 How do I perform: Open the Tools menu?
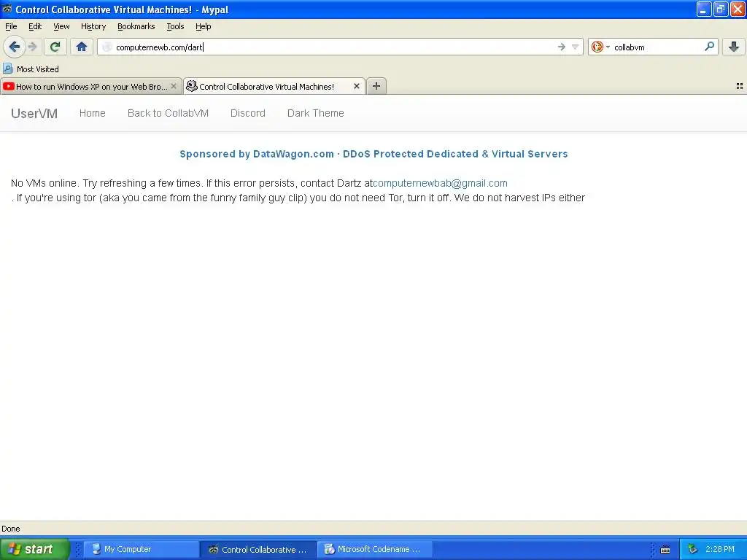coord(175,26)
